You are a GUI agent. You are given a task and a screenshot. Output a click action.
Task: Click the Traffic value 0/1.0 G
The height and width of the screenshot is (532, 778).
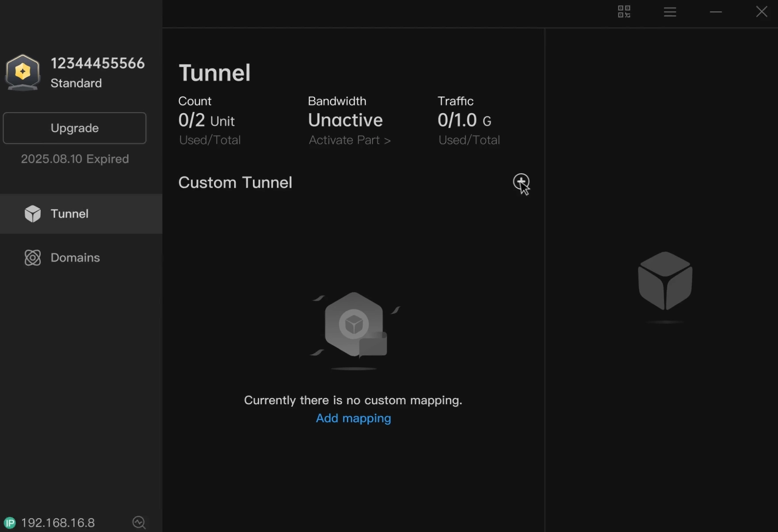click(464, 120)
